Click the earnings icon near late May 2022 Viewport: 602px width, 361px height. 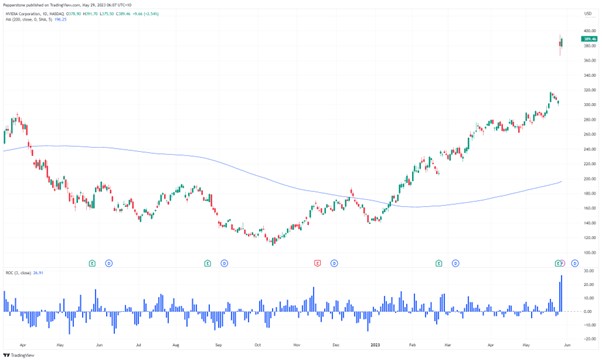[x=92, y=263]
